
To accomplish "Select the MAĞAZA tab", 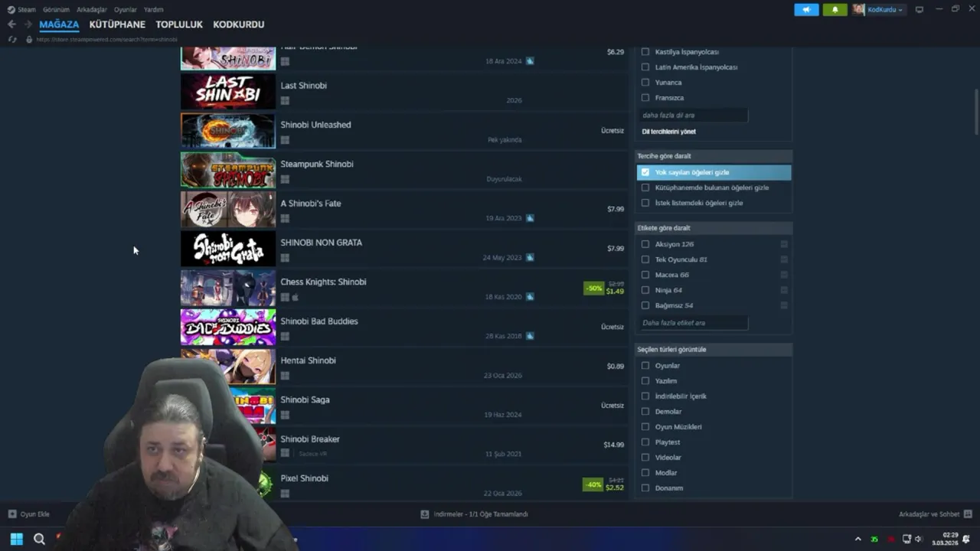I will pos(59,24).
